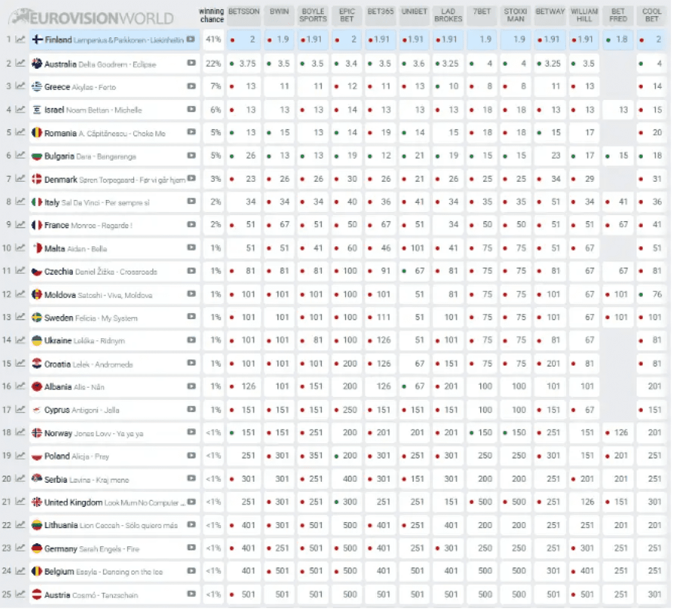The image size is (680, 616).
Task: Open the odds history chart for Malta
Action: (20, 249)
